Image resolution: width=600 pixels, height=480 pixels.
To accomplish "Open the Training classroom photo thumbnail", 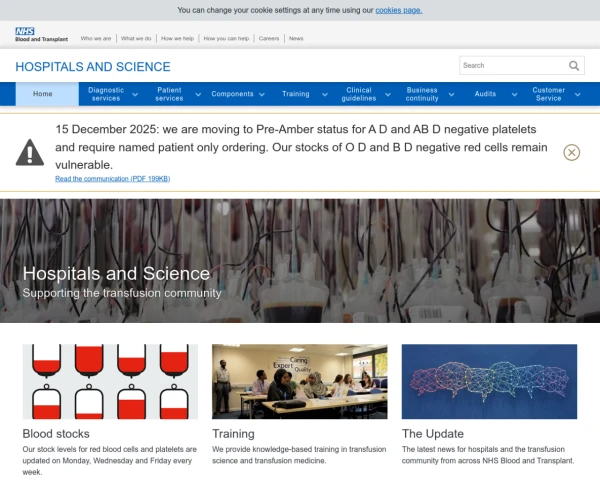I will coord(300,382).
